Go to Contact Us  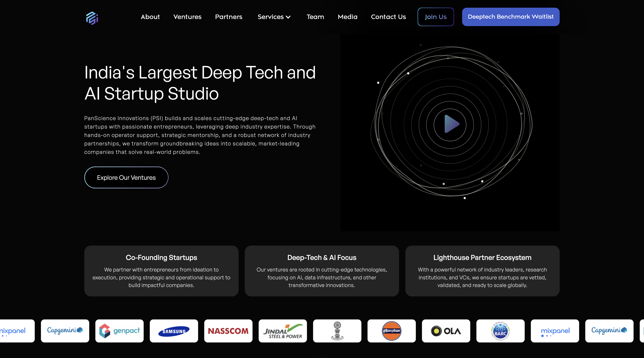pyautogui.click(x=389, y=17)
